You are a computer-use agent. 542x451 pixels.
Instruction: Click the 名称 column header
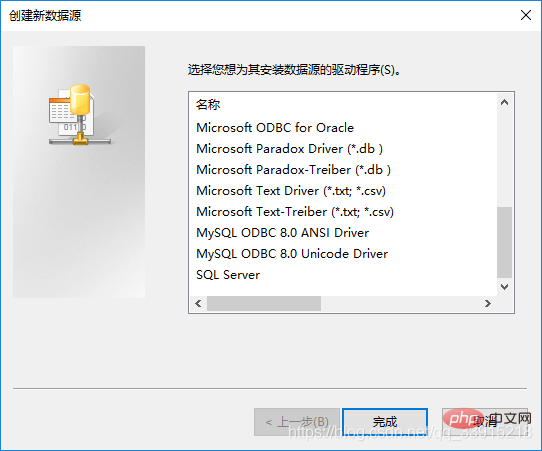[x=208, y=104]
